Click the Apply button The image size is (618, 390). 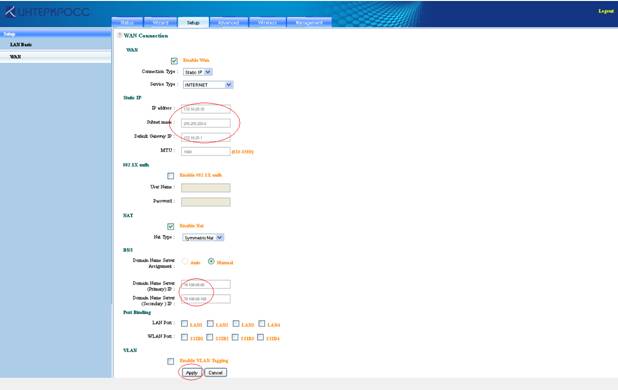192,373
